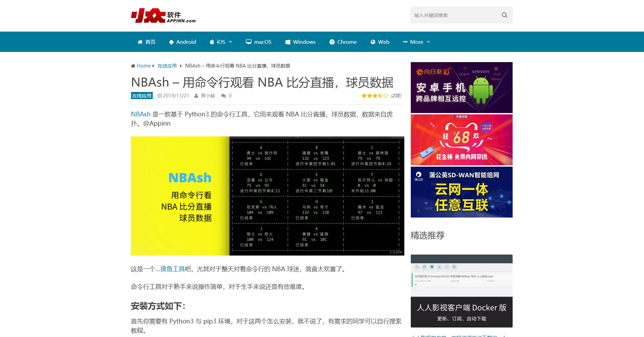
Task: Click the search magnifier icon
Action: [x=504, y=15]
